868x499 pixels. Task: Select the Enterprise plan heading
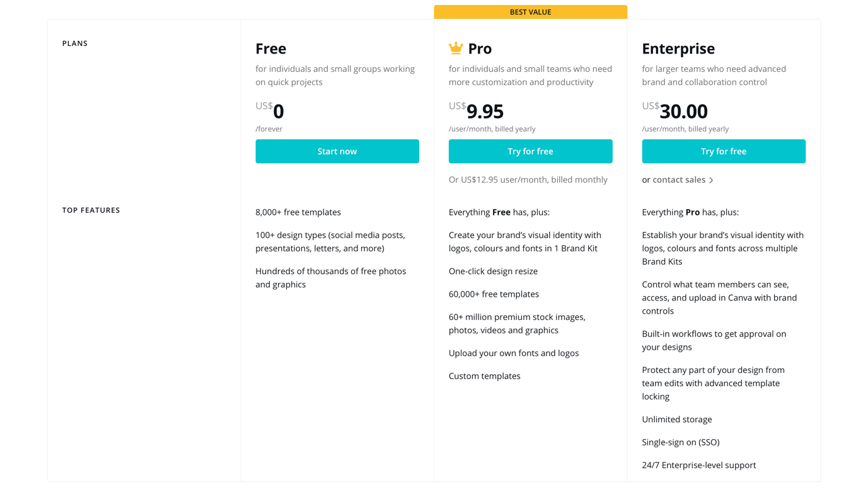click(x=678, y=49)
